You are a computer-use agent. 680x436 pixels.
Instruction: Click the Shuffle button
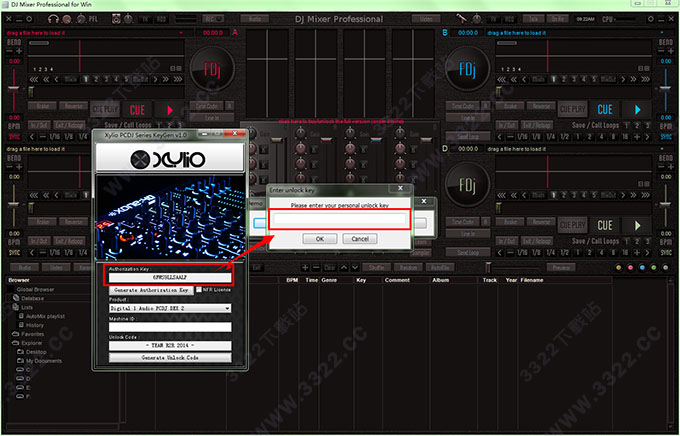coord(376,268)
